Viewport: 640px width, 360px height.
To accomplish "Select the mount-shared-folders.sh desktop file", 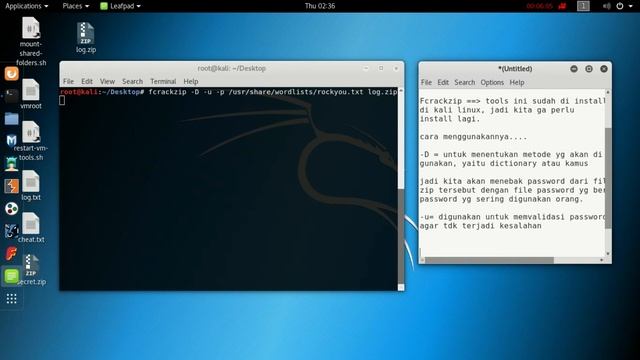I will 31,41.
